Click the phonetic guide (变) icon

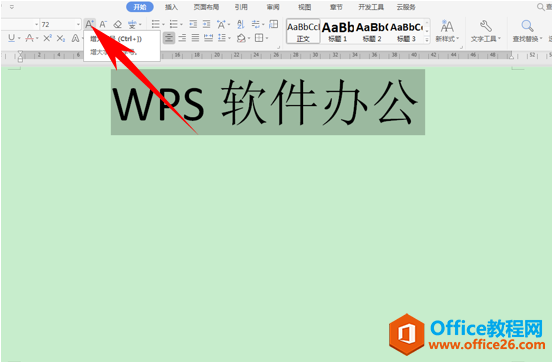click(x=132, y=24)
